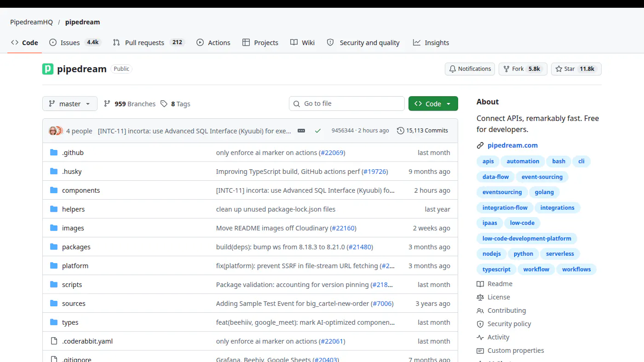Screen dimensions: 644x362
Task: Select the 'serverless' topic tag
Action: 560,254
